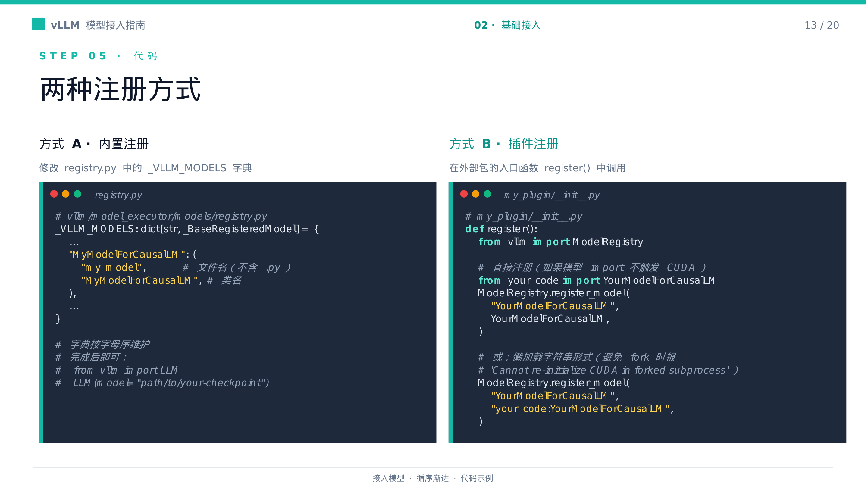Click the first 'ModelRegistry.register_model(' call
The height and width of the screenshot is (488, 868).
coord(554,293)
